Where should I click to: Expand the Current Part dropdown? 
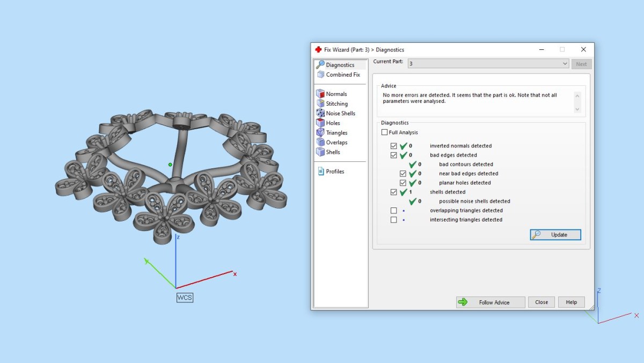point(565,64)
